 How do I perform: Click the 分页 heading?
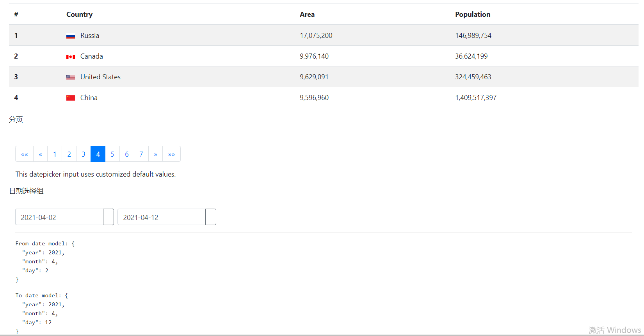pyautogui.click(x=16, y=120)
